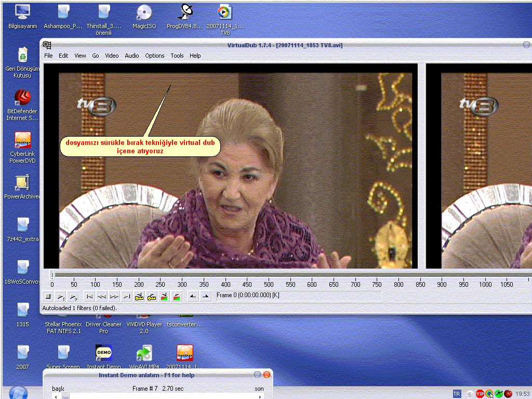Click the 500 mark on the frame timeline
Screen dimensions: 532x399
[269, 284]
